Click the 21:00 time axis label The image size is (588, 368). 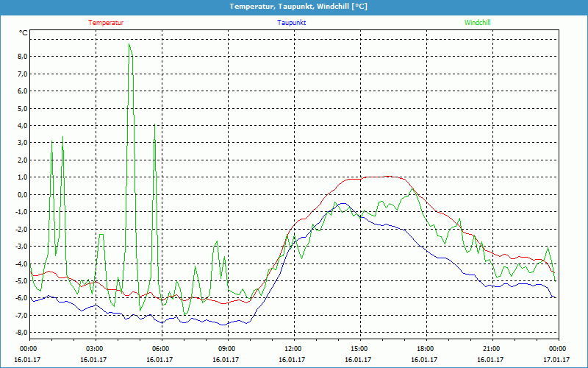[492, 349]
